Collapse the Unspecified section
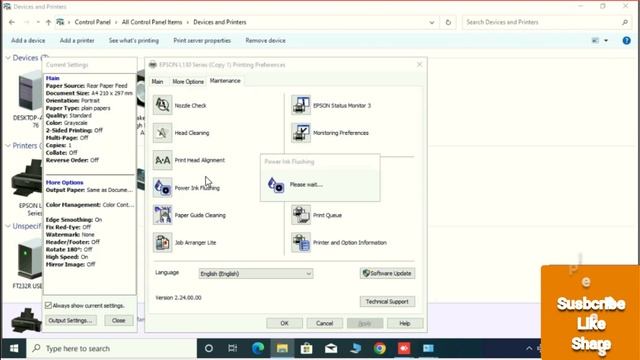The width and height of the screenshot is (640, 360). coord(8,226)
